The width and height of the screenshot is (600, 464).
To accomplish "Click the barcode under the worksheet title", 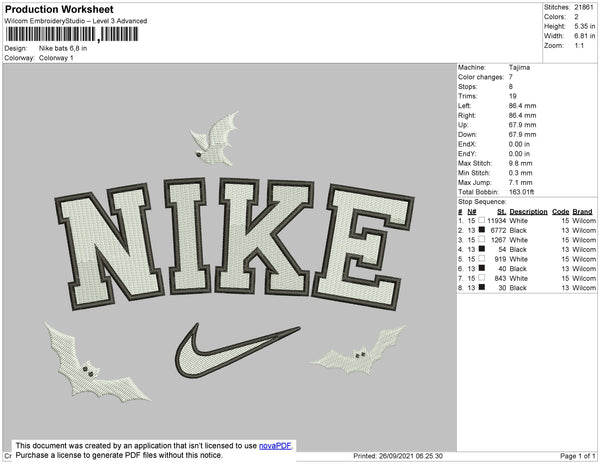I will 72,34.
